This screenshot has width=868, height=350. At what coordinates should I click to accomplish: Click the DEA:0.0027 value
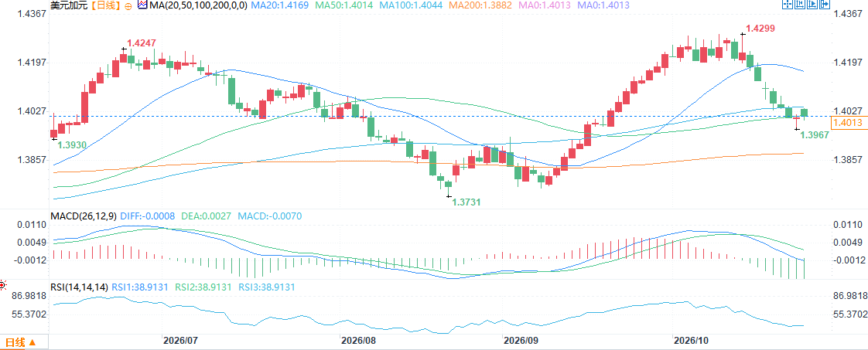(x=205, y=216)
